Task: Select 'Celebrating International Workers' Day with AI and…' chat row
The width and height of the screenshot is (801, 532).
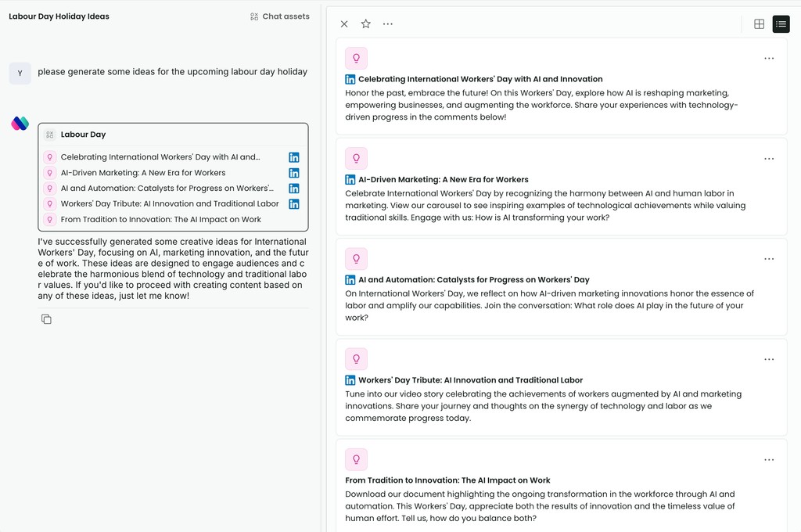Action: [173, 157]
